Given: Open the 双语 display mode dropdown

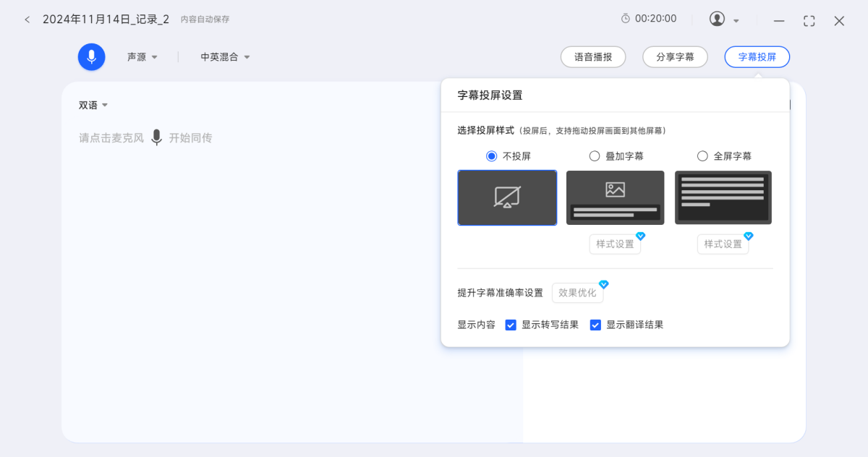Looking at the screenshot, I should pos(93,105).
